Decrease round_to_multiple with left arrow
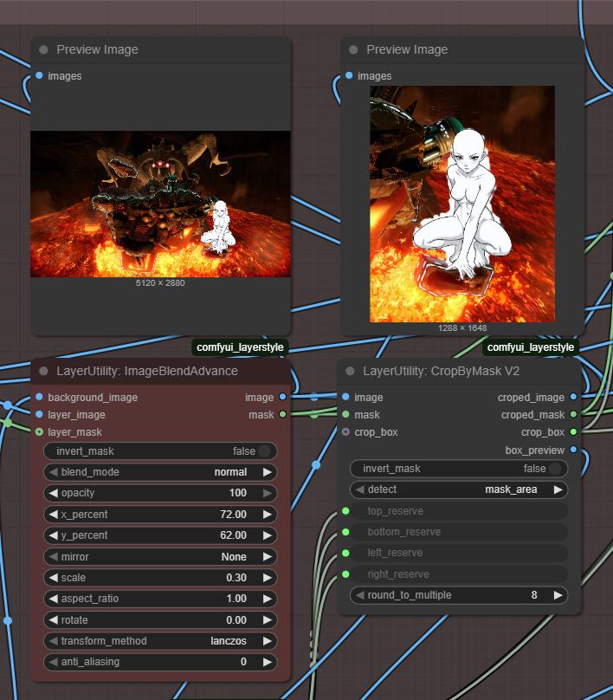 coord(360,595)
